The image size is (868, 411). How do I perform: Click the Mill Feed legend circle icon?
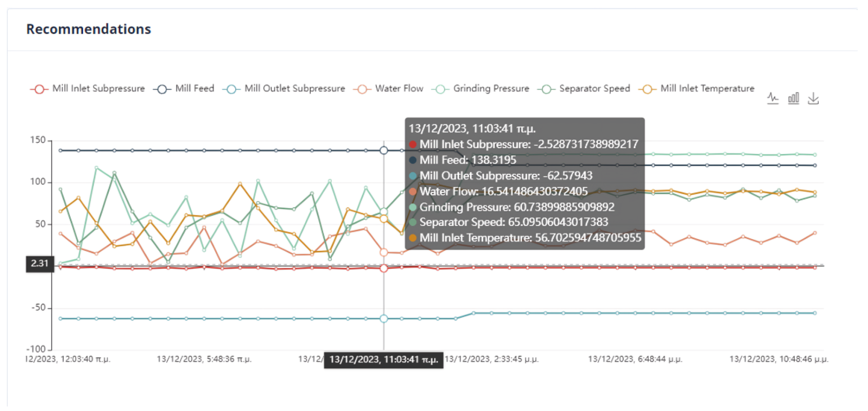[x=162, y=89]
